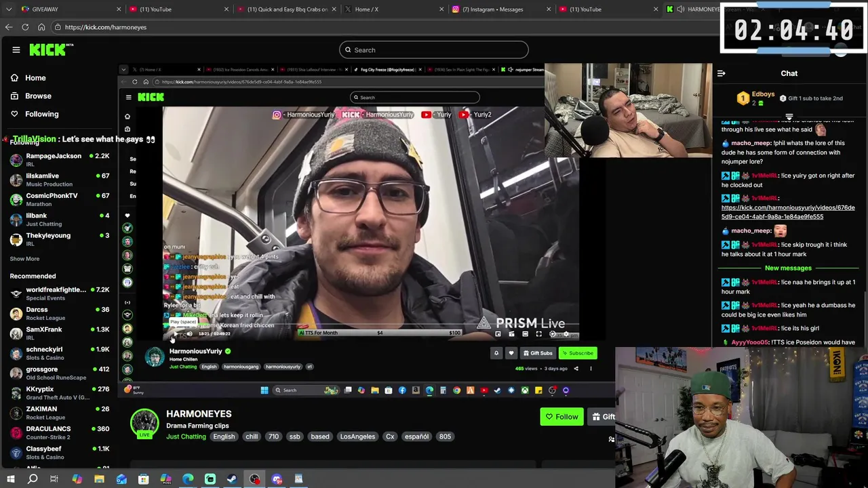Open Edboys gift leaderboard entry
The height and width of the screenshot is (488, 868).
[x=756, y=98]
